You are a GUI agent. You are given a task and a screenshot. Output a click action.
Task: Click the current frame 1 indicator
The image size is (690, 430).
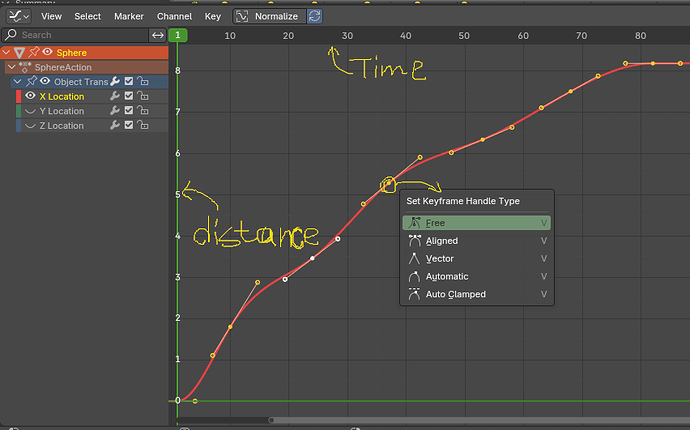click(178, 35)
